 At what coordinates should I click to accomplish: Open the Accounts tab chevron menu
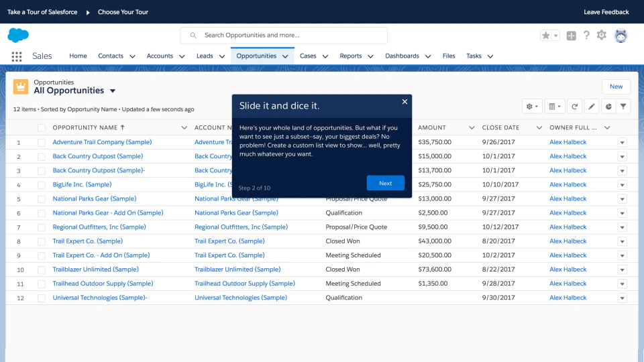pos(182,56)
